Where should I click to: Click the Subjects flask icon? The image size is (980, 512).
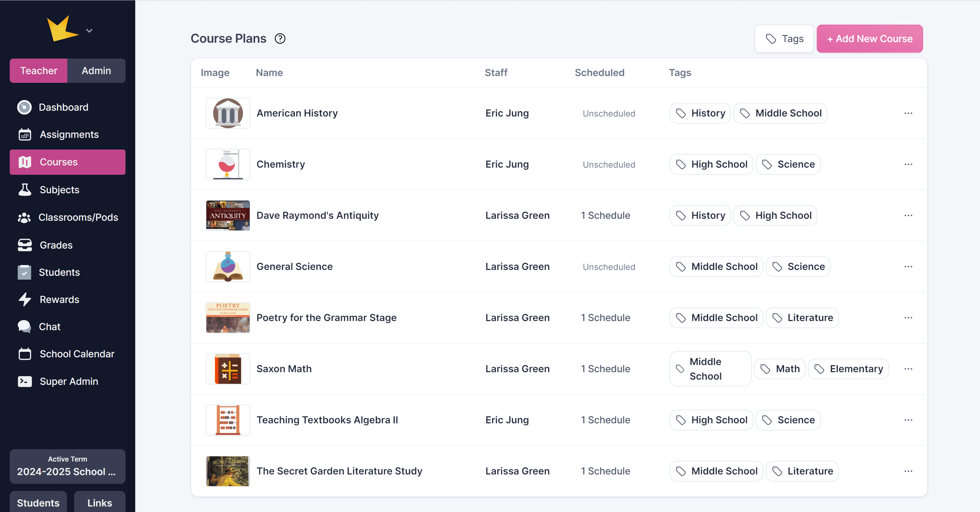point(25,190)
